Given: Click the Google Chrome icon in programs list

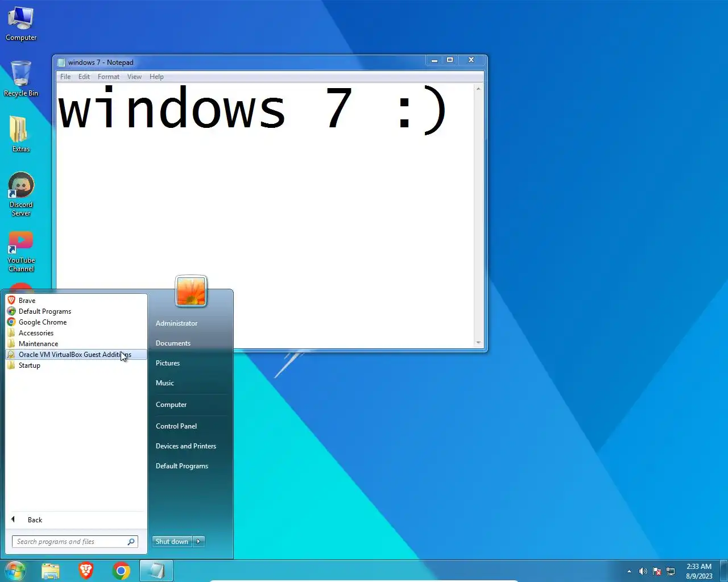Looking at the screenshot, I should [11, 322].
